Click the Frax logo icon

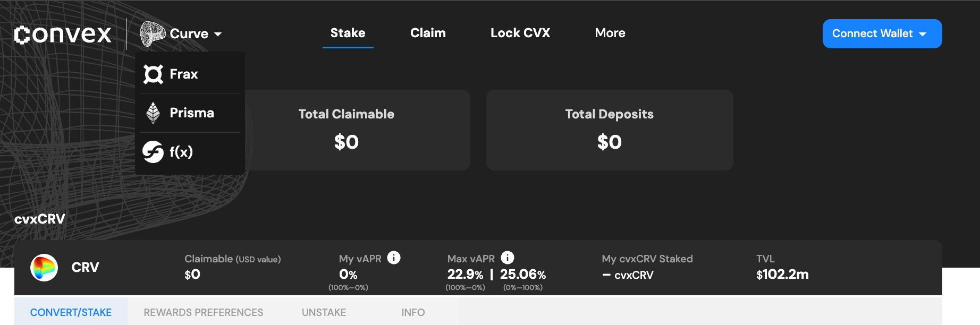[x=153, y=74]
